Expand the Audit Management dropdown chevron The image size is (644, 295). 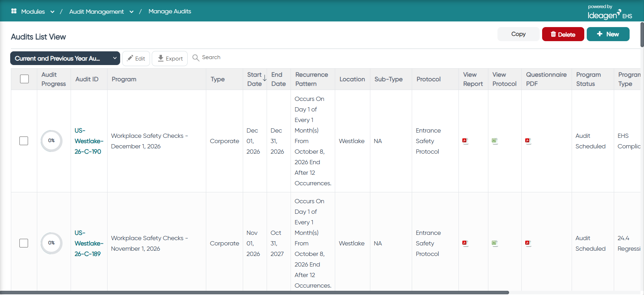point(131,12)
